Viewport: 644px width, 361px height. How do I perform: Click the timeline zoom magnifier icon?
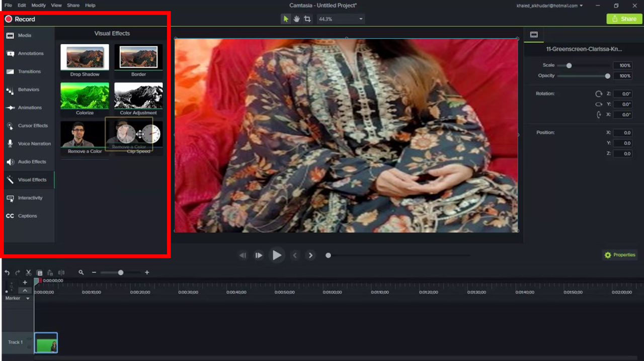tap(81, 273)
